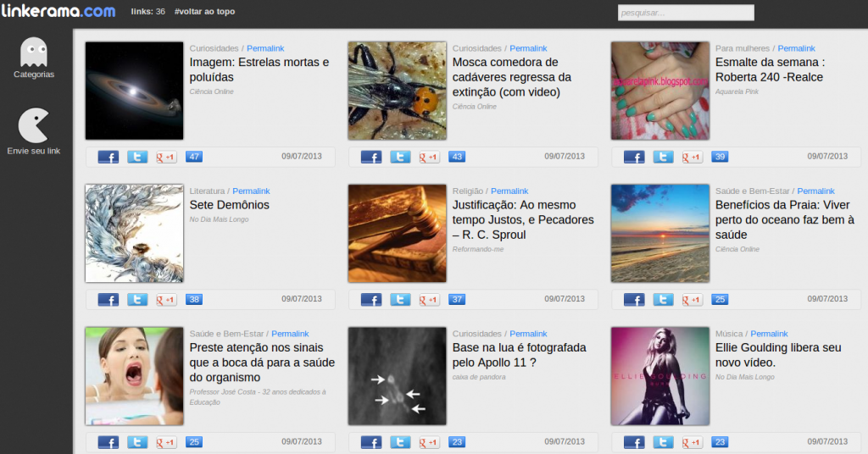Open title Imagem: Estrelas mortas e poluídas

coord(259,69)
